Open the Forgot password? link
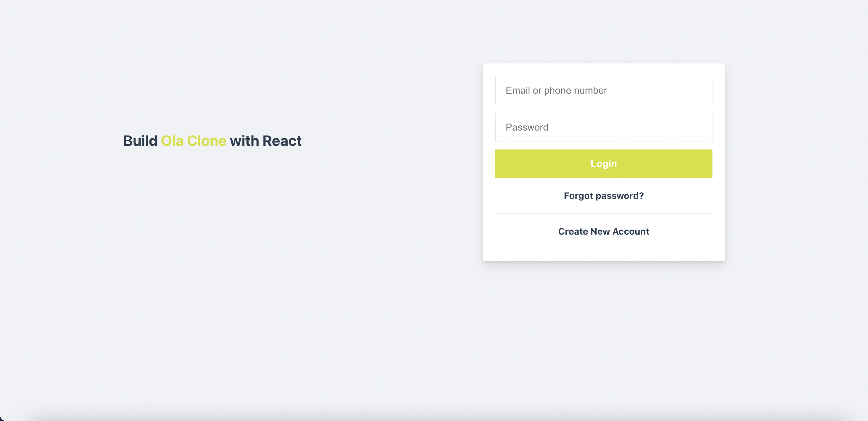868x421 pixels. tap(604, 196)
